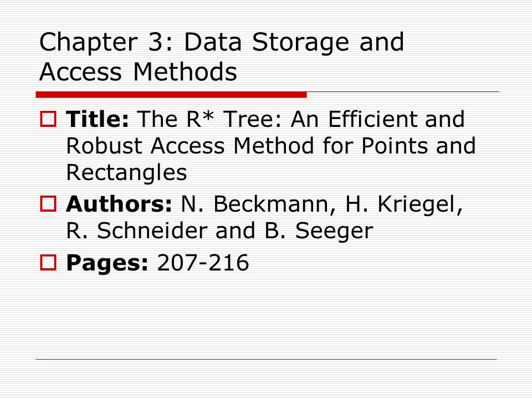Click the bold "Title:" label
Screen dimensions: 532x399
pyautogui.click(x=98, y=119)
